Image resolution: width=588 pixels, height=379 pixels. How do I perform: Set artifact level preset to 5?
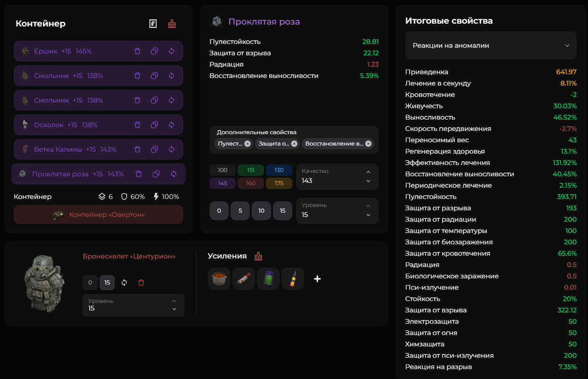tap(240, 211)
